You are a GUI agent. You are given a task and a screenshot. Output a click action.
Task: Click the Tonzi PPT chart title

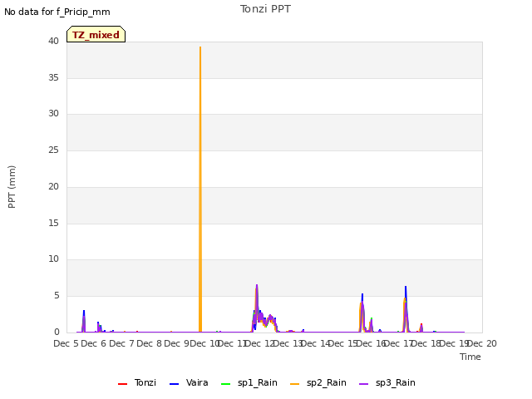(x=265, y=9)
